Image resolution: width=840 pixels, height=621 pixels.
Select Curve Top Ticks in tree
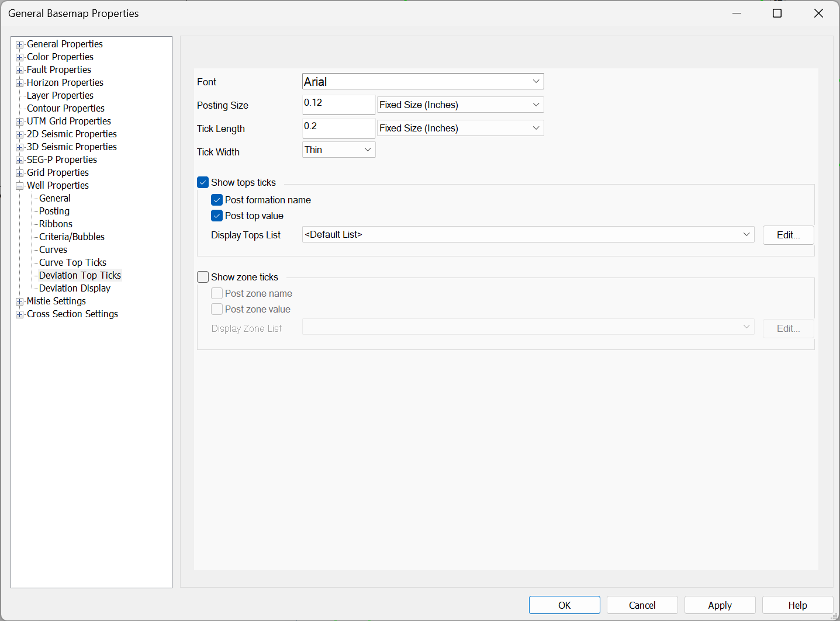tap(72, 262)
